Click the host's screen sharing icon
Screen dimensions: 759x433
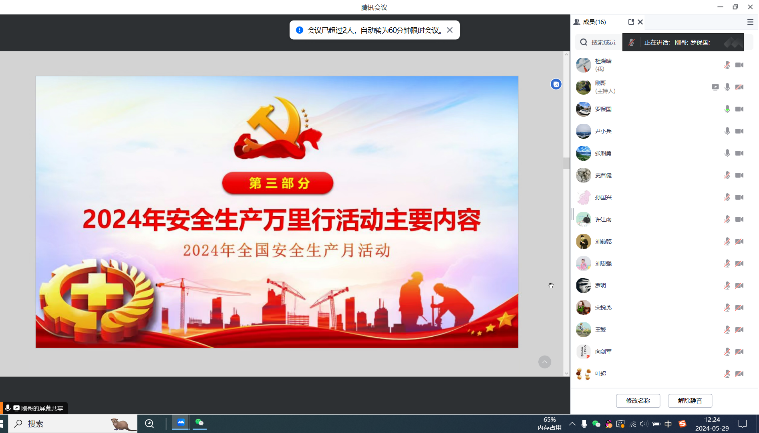click(x=715, y=87)
